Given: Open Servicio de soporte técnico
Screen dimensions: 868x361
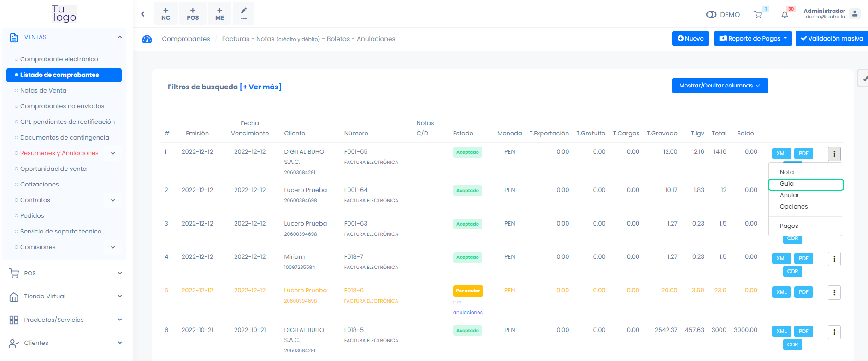Looking at the screenshot, I should tap(61, 231).
